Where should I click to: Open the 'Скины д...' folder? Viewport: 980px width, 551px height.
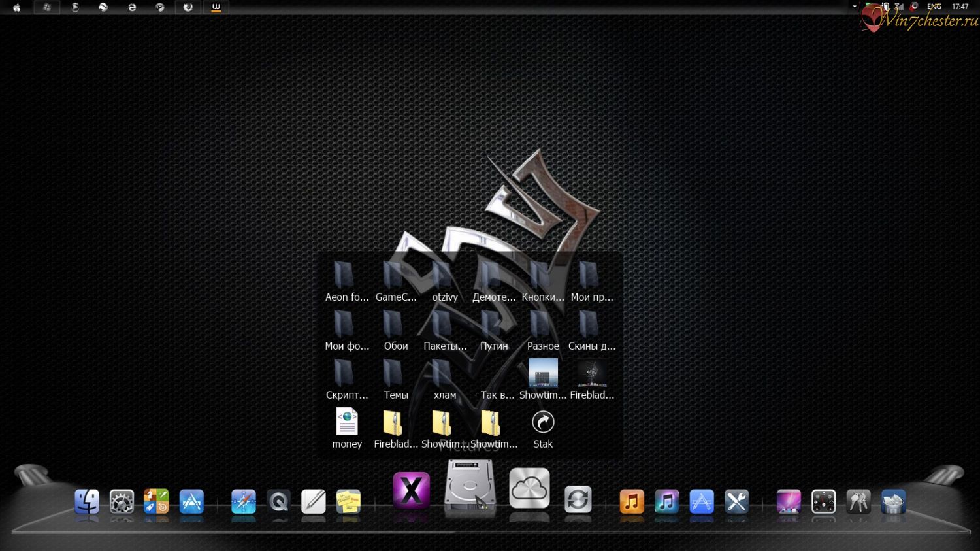(x=592, y=331)
